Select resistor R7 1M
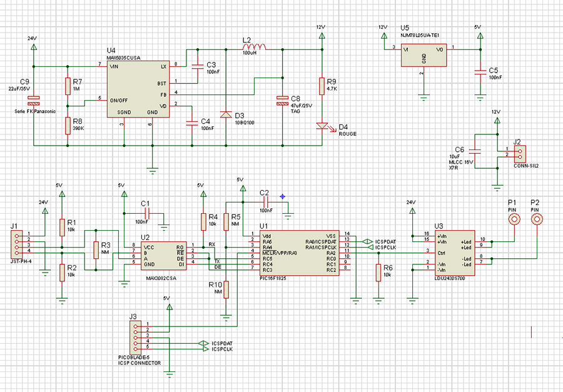 (67, 87)
